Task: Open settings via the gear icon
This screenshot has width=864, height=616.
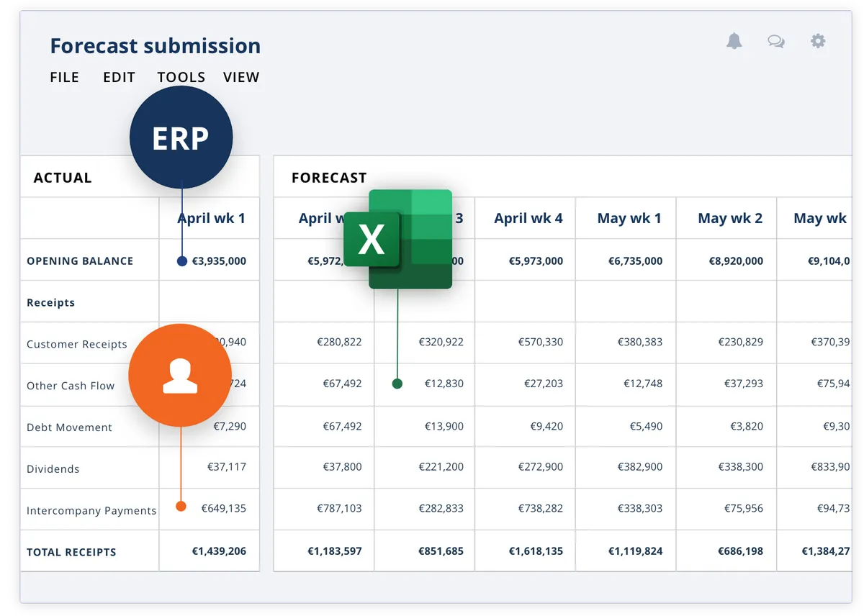Action: 818,41
